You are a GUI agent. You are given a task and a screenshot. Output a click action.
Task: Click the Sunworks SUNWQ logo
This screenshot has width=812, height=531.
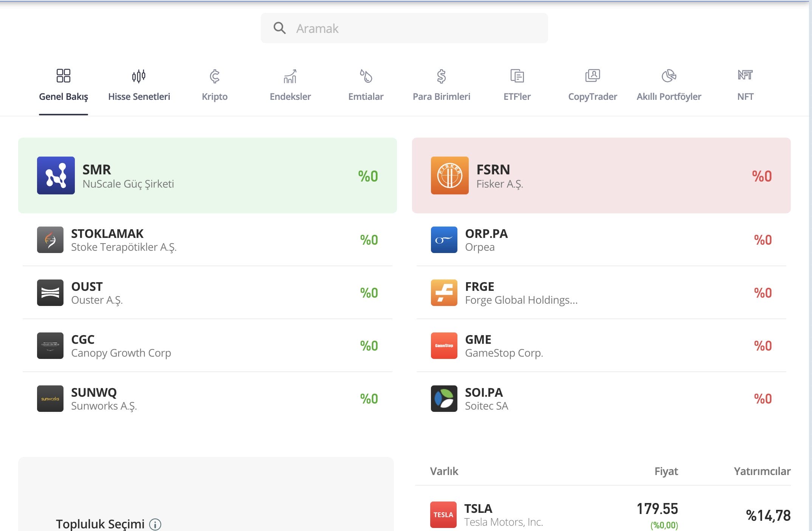click(x=50, y=399)
